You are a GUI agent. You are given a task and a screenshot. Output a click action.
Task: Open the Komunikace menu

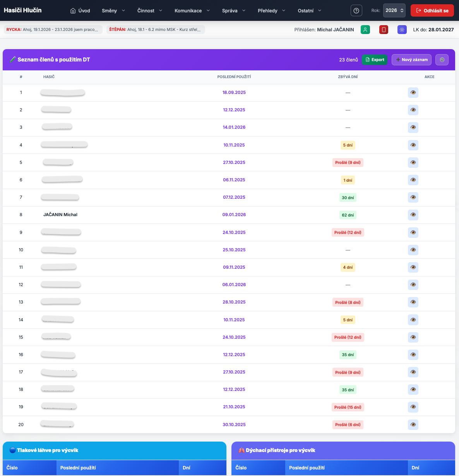click(x=192, y=10)
